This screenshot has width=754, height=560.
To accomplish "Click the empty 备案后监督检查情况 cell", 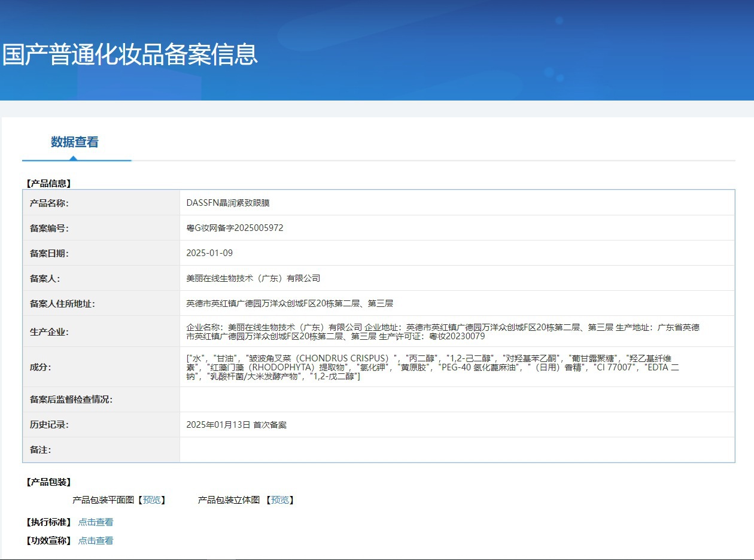I will coord(457,400).
